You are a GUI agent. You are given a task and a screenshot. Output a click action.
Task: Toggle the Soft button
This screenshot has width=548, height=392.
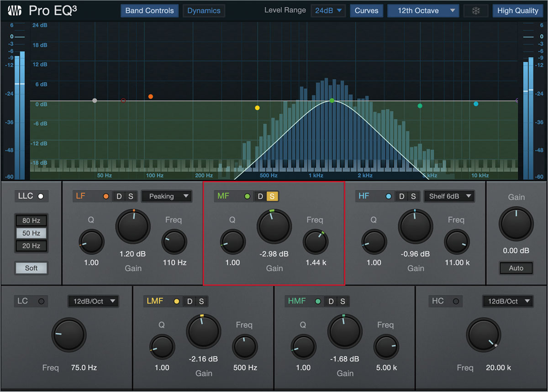31,268
